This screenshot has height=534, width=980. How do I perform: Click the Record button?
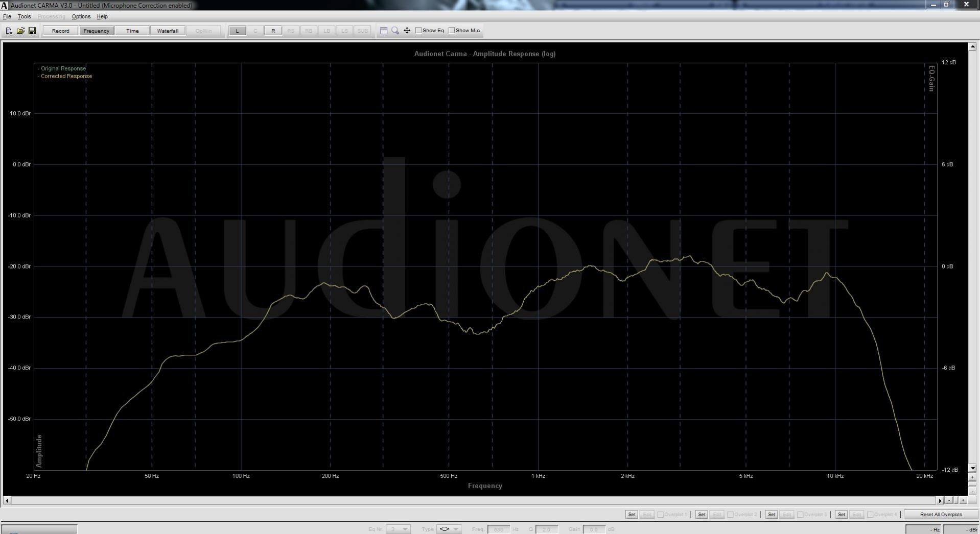coord(60,31)
